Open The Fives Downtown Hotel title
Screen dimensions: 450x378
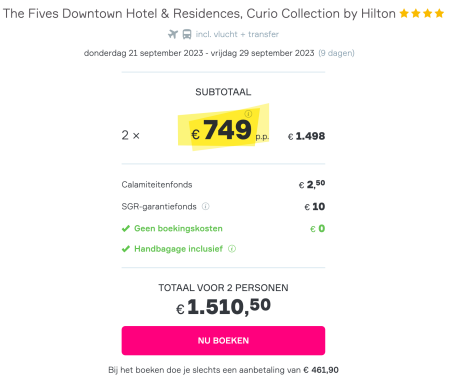[199, 13]
